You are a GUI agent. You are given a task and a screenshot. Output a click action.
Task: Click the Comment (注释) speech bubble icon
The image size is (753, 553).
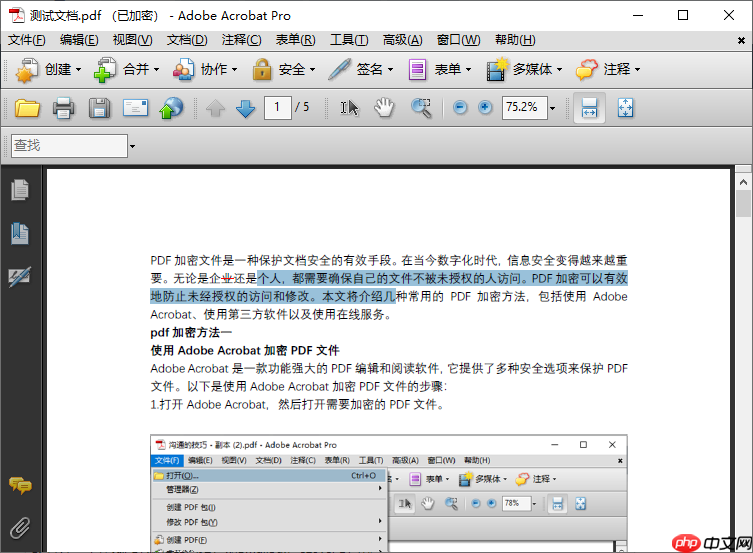(x=586, y=70)
